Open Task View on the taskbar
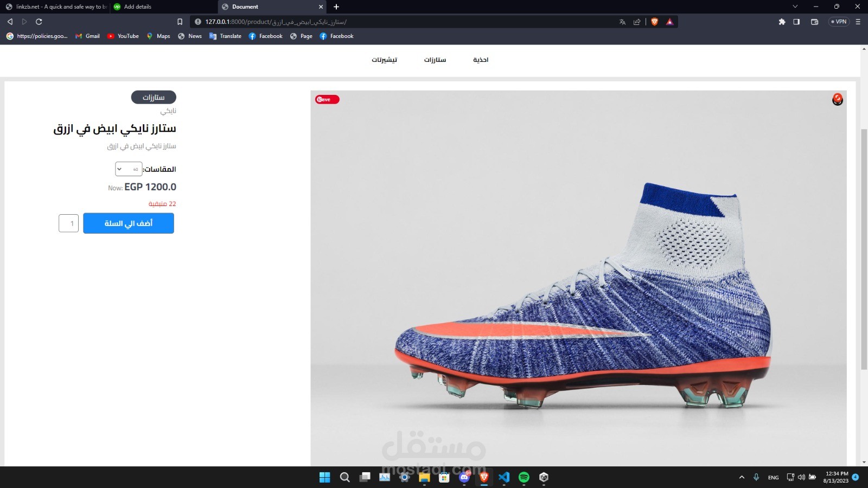 tap(365, 477)
